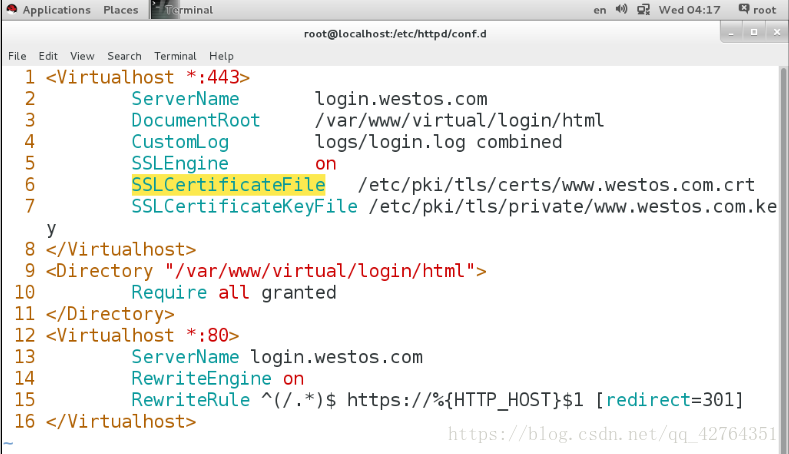Open the Help menu
Screen dimensions: 789x454
221,56
